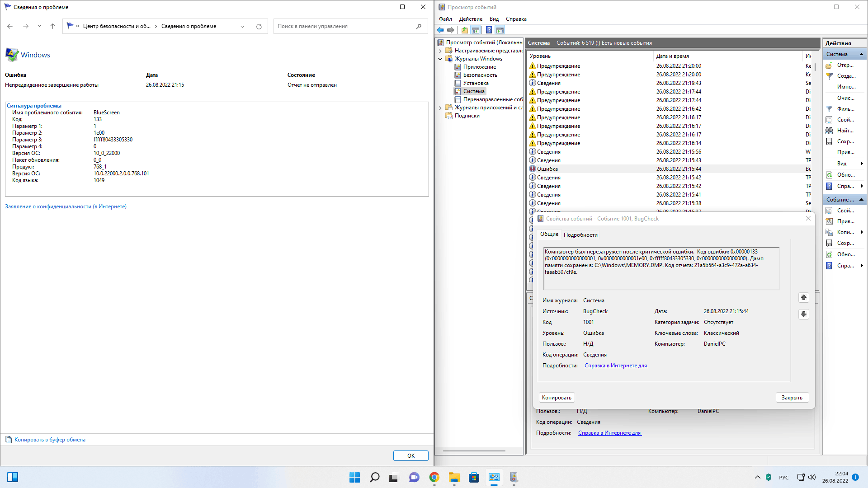Show next event with the down arrow button

tap(804, 314)
